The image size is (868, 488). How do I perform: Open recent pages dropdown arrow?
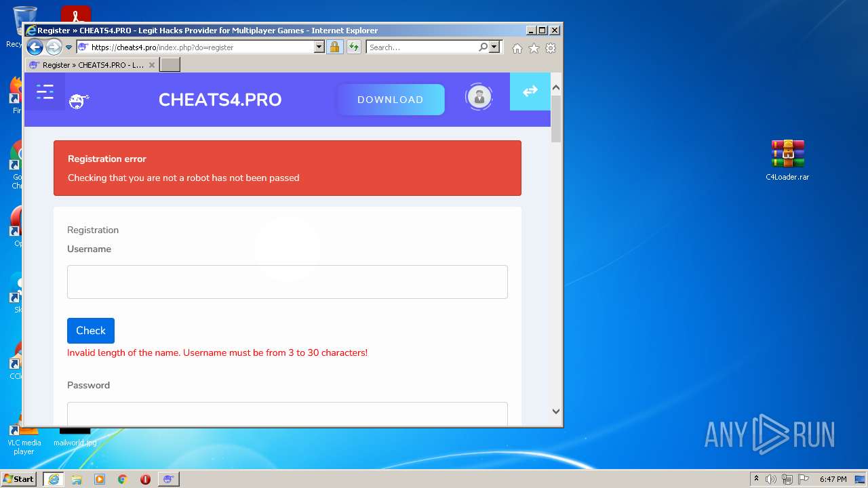[x=68, y=47]
